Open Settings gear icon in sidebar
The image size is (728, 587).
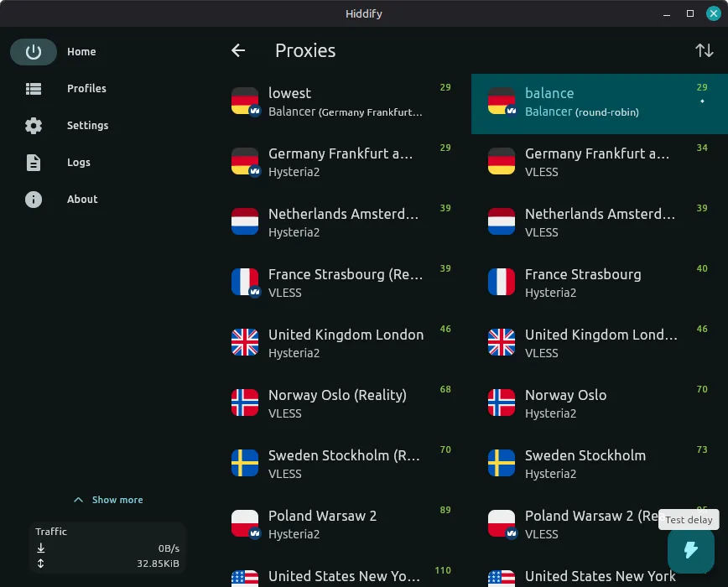(34, 126)
